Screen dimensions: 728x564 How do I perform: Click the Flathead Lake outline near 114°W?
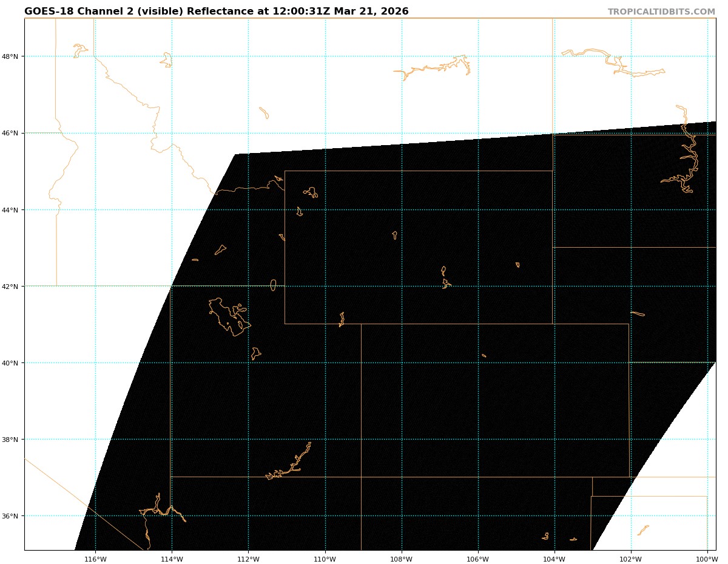pos(167,59)
